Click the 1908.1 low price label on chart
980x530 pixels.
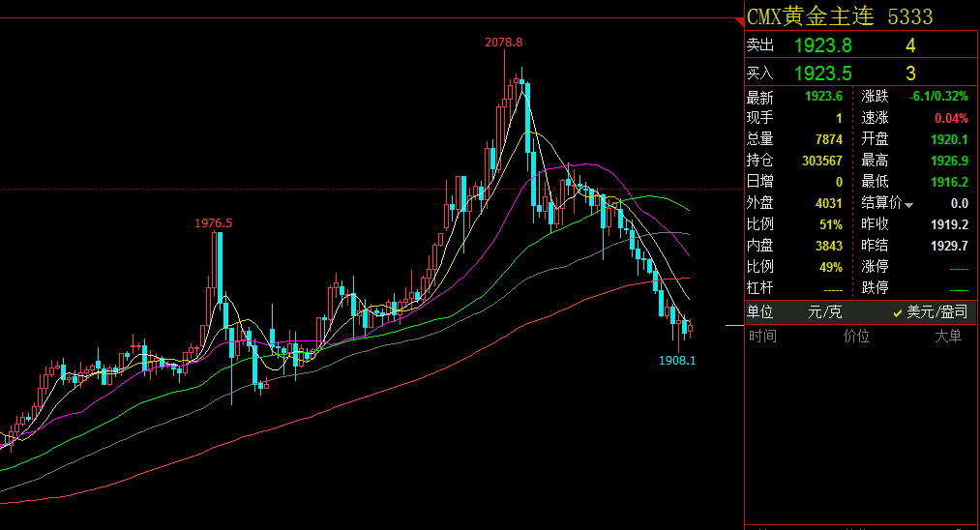(677, 361)
